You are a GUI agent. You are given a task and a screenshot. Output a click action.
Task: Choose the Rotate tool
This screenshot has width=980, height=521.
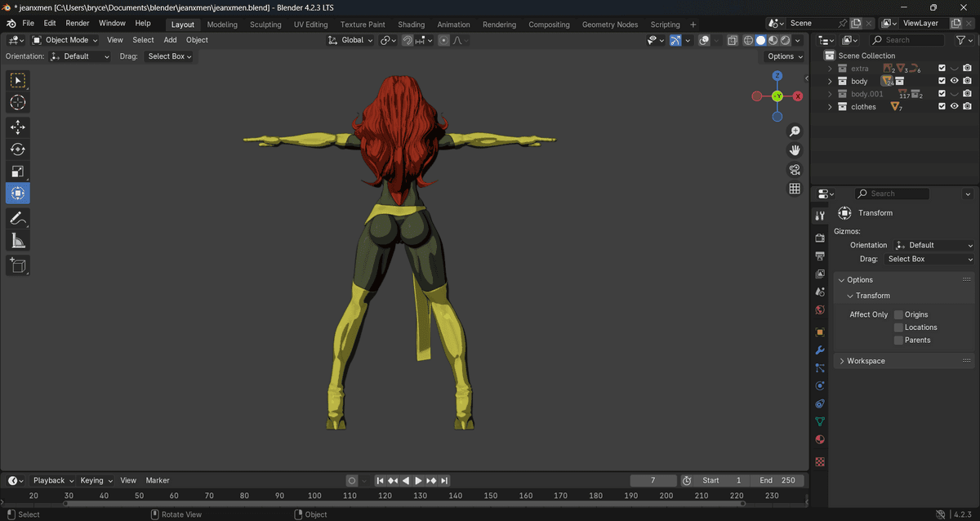[x=17, y=149]
